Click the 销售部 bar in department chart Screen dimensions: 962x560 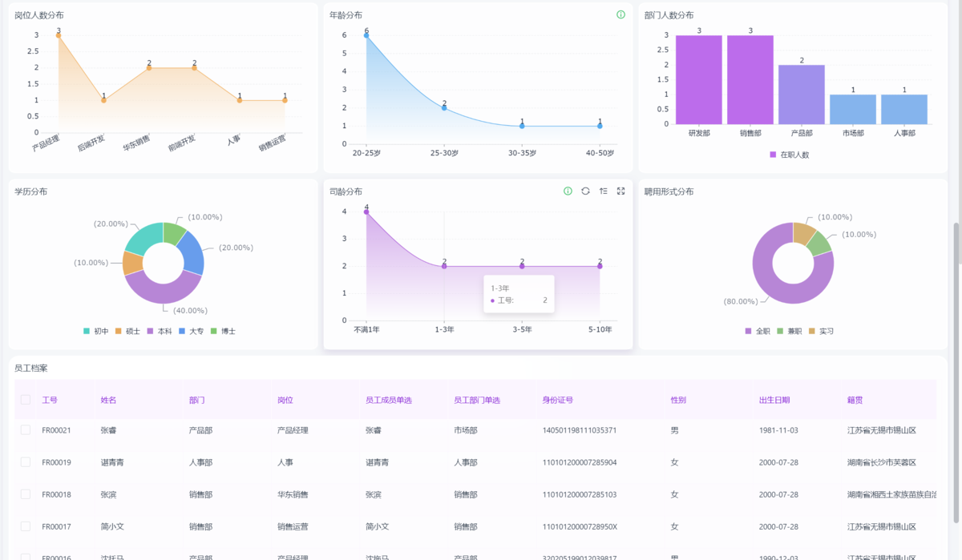(750, 79)
